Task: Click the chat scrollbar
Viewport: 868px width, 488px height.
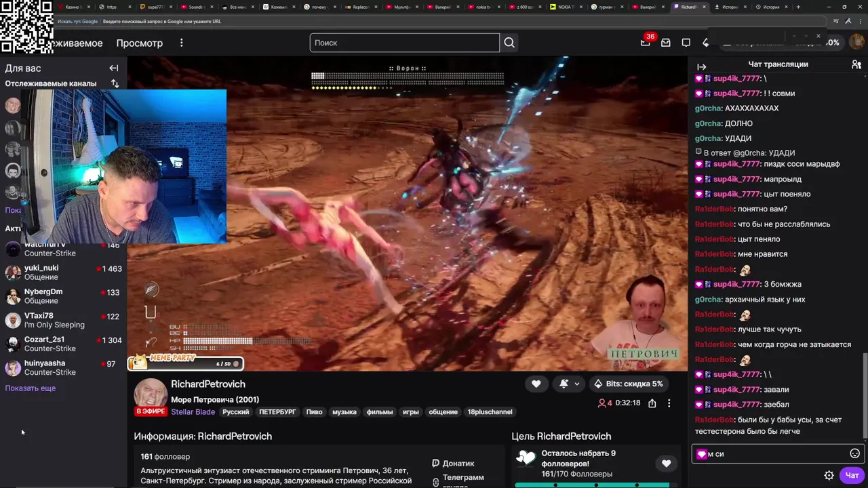Action: point(865,396)
